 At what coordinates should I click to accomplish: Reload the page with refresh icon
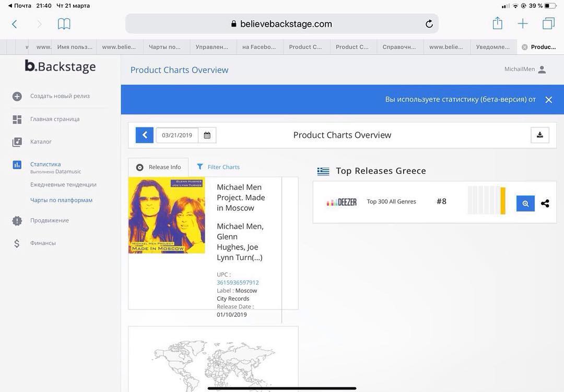[x=429, y=24]
